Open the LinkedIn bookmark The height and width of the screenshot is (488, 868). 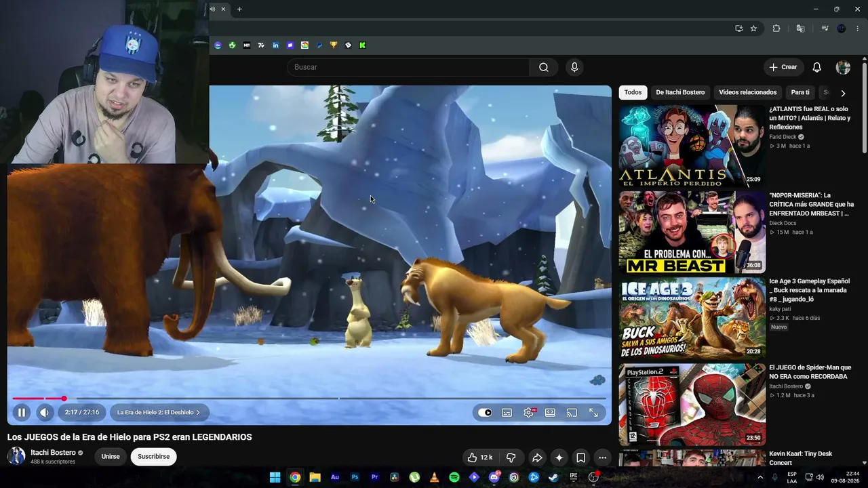[276, 45]
